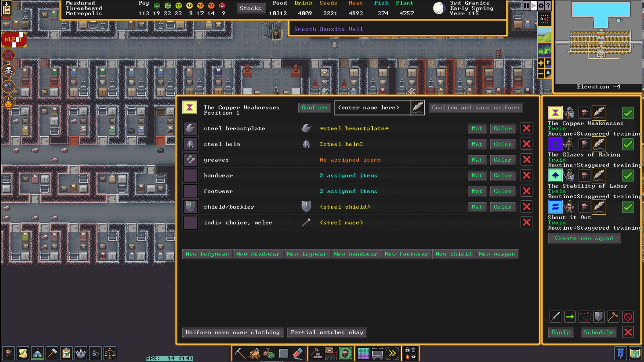
Task: Click the squad patrol route icon
Action: point(584,317)
